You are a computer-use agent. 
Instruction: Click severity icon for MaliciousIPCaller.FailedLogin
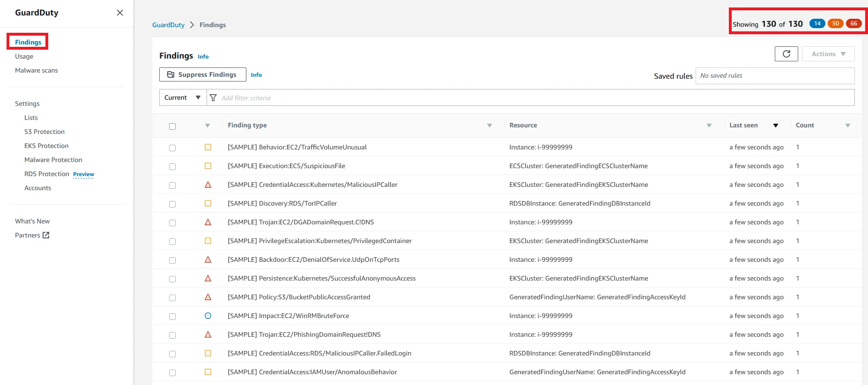point(208,353)
